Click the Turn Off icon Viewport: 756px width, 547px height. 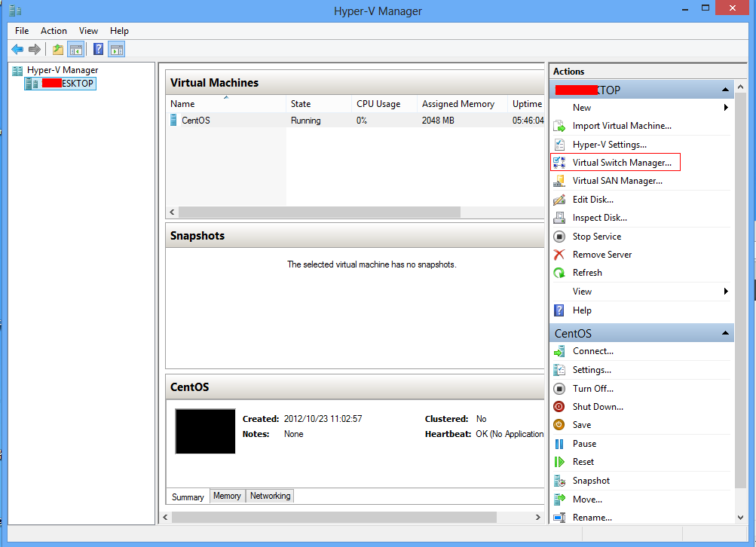click(559, 389)
